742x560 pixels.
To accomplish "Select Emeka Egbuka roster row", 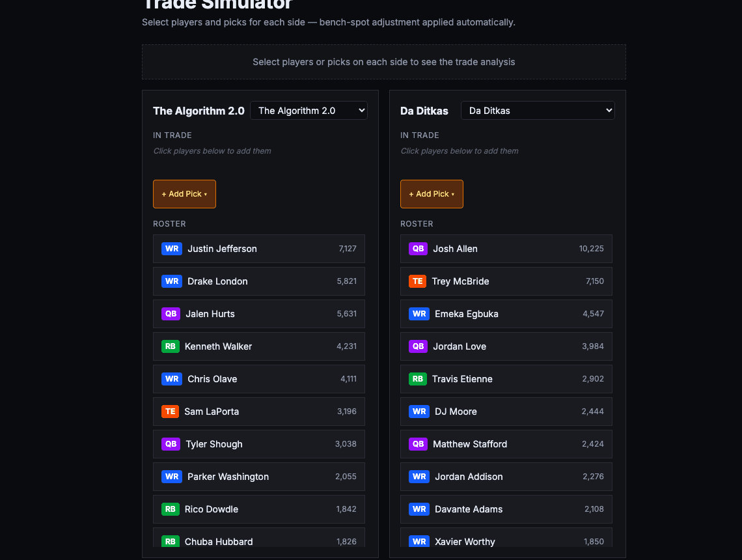I will [x=506, y=314].
